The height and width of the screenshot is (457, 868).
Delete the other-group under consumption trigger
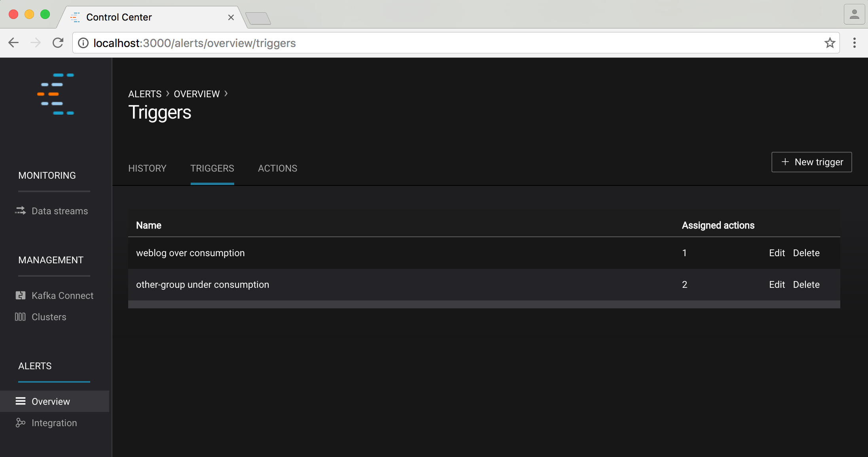[806, 285]
